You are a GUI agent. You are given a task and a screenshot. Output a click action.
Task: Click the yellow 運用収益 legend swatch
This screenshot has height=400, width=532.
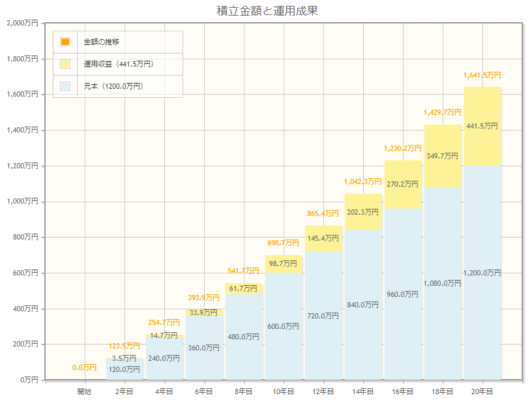click(65, 64)
